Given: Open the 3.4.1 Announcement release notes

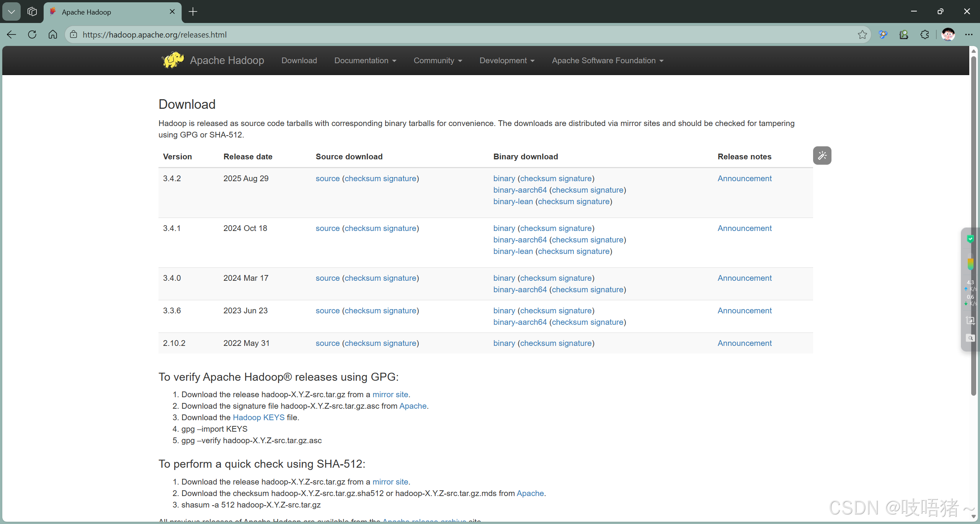Looking at the screenshot, I should pyautogui.click(x=744, y=228).
